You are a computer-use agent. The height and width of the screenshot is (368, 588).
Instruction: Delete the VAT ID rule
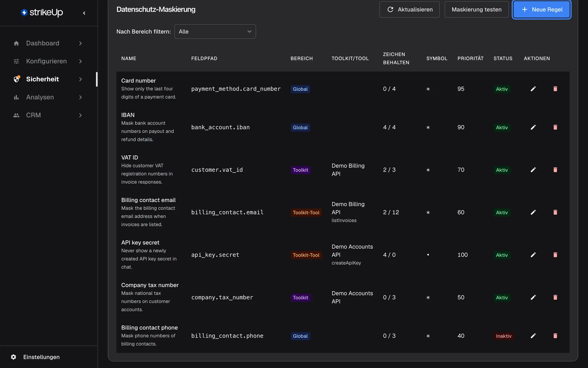point(555,170)
